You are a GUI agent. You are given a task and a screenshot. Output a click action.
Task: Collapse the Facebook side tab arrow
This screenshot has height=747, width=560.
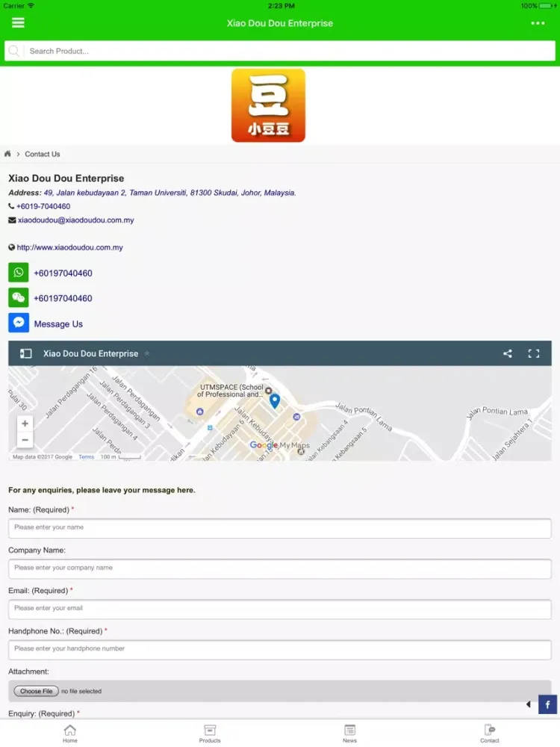click(529, 704)
